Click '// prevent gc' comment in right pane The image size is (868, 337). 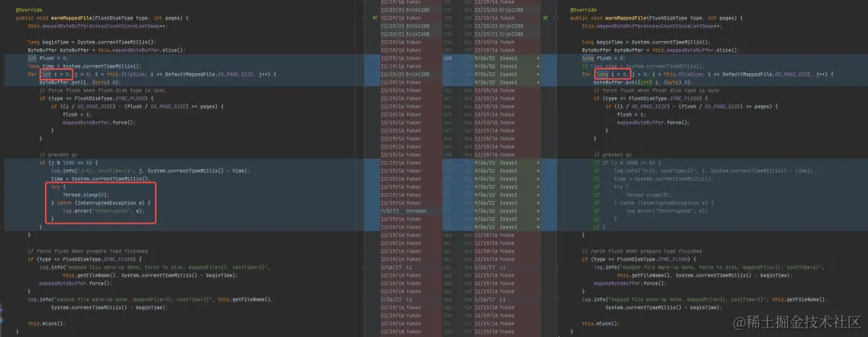(612, 154)
